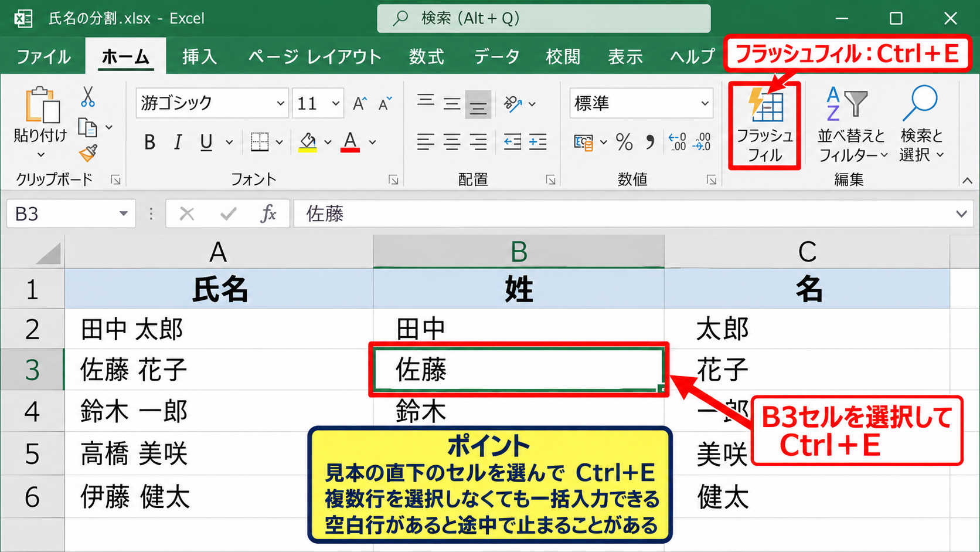This screenshot has width=980, height=552.
Task: Collapse the ribbon with the up chevron
Action: click(967, 181)
